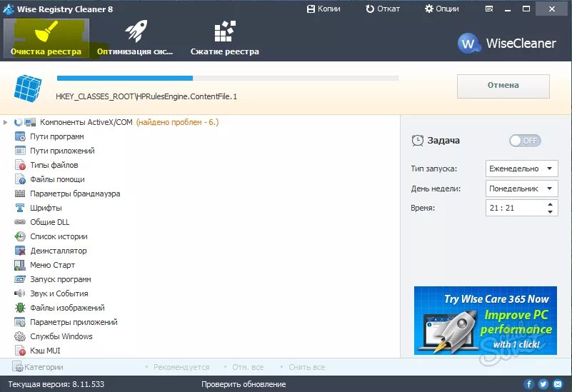Click the email contact icon

558,384
